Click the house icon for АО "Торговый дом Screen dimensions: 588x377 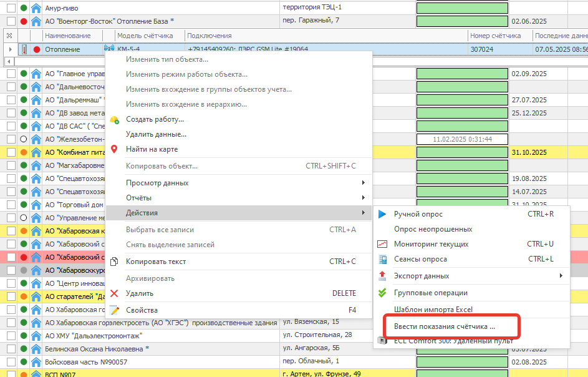36,205
